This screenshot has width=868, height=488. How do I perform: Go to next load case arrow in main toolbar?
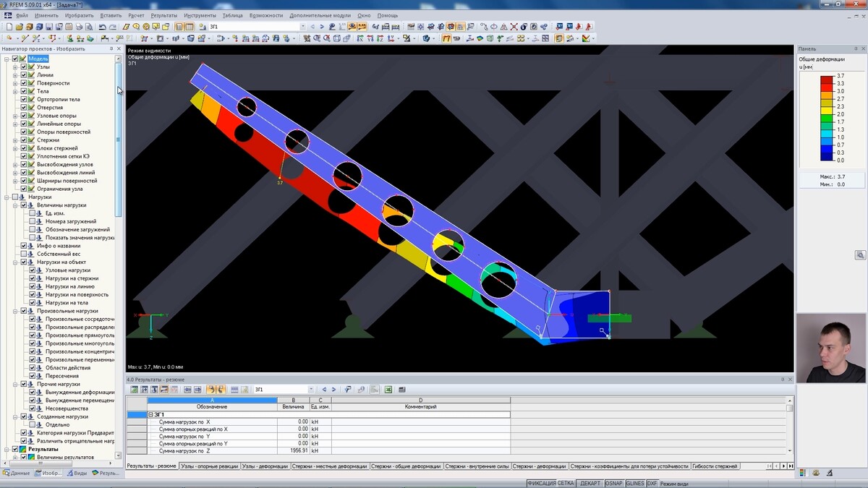coord(322,27)
